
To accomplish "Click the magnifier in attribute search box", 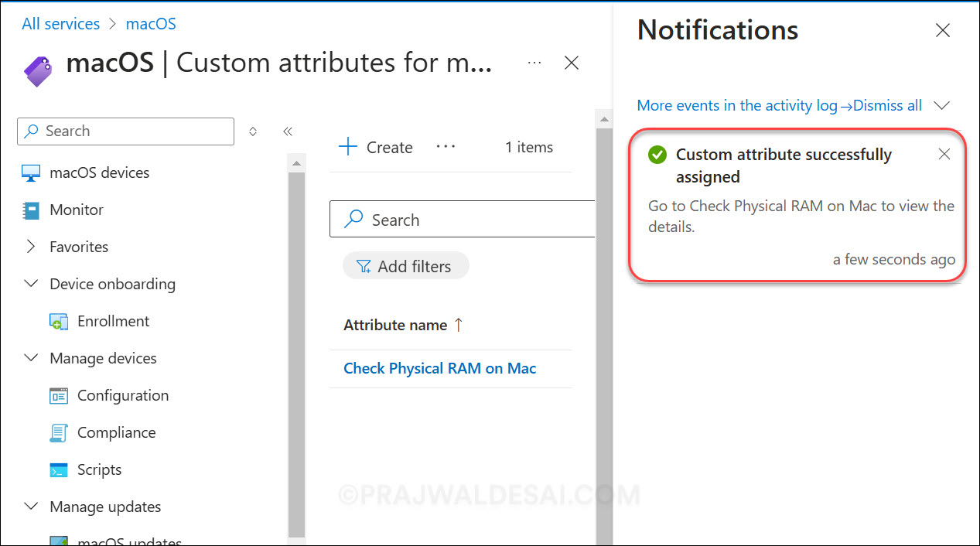I will 353,220.
